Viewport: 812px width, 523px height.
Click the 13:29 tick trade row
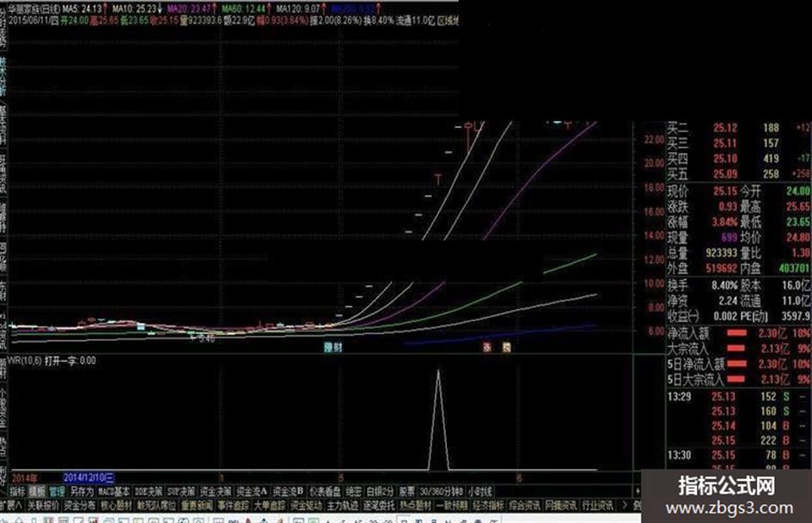(738, 397)
